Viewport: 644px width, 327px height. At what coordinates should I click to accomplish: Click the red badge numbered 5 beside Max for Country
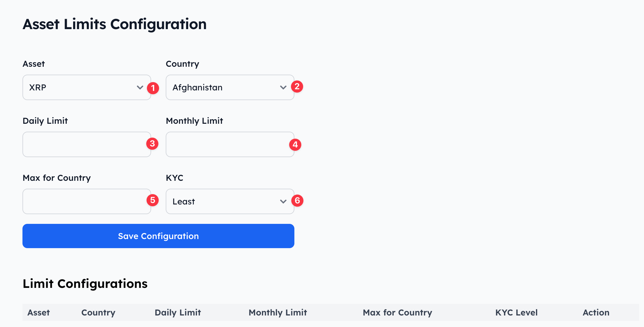point(153,200)
